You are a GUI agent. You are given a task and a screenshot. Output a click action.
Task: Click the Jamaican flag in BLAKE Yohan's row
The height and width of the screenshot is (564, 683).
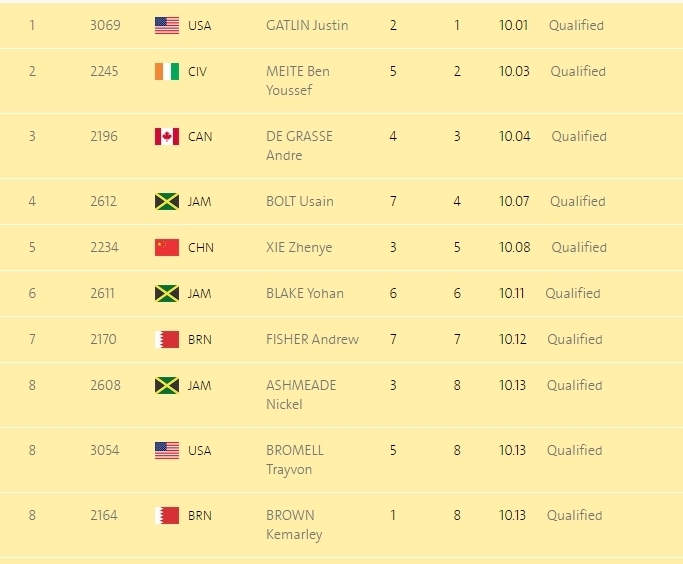click(167, 294)
